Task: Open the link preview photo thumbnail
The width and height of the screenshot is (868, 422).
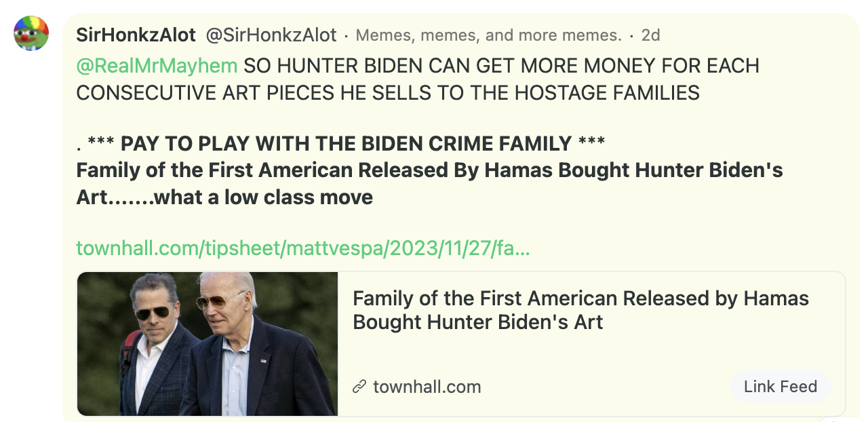Action: pyautogui.click(x=208, y=343)
